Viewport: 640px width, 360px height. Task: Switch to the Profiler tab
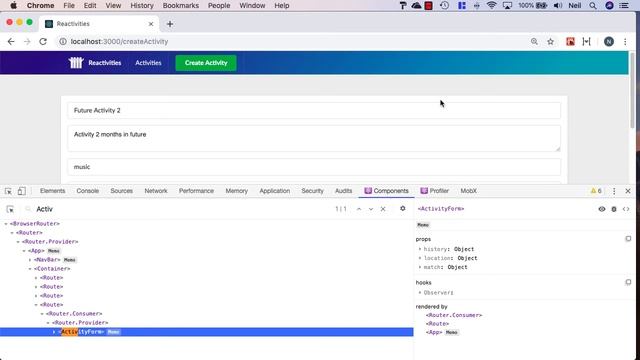435,191
